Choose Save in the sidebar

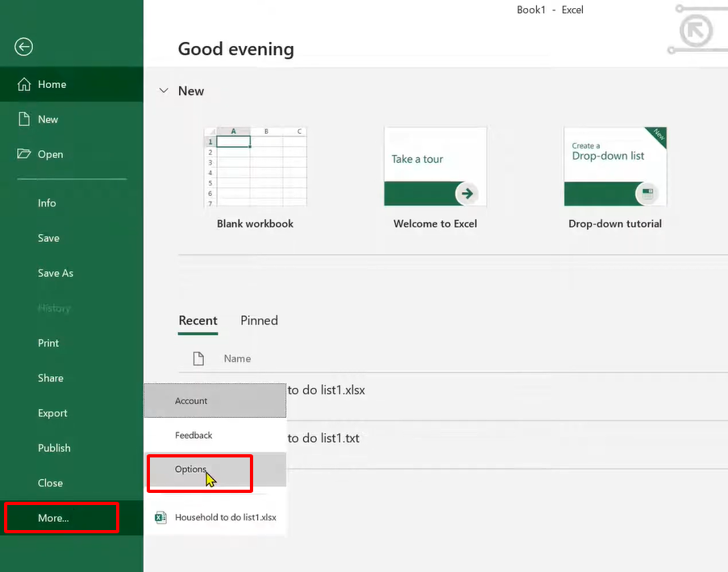tap(72, 238)
